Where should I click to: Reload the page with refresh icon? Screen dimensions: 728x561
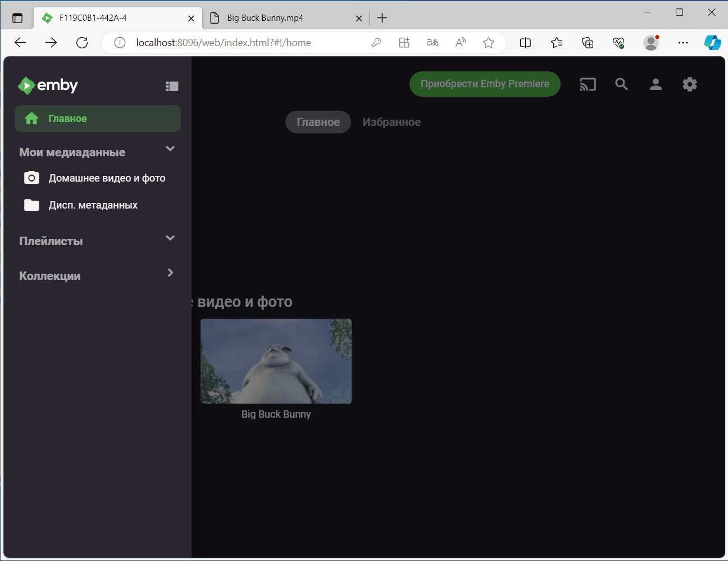[x=82, y=43]
